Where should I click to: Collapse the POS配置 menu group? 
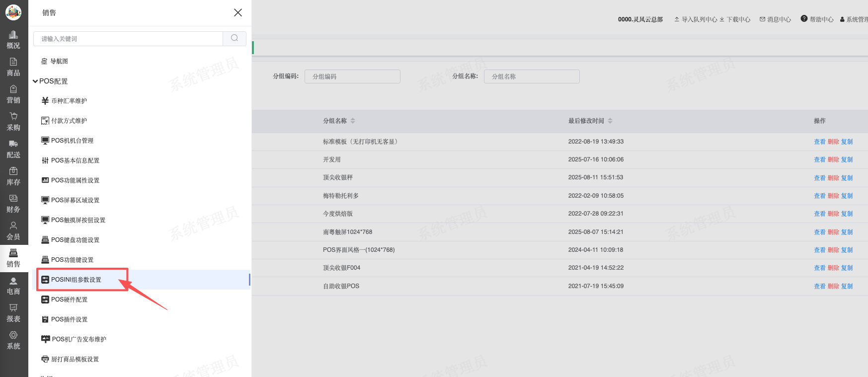pos(50,81)
